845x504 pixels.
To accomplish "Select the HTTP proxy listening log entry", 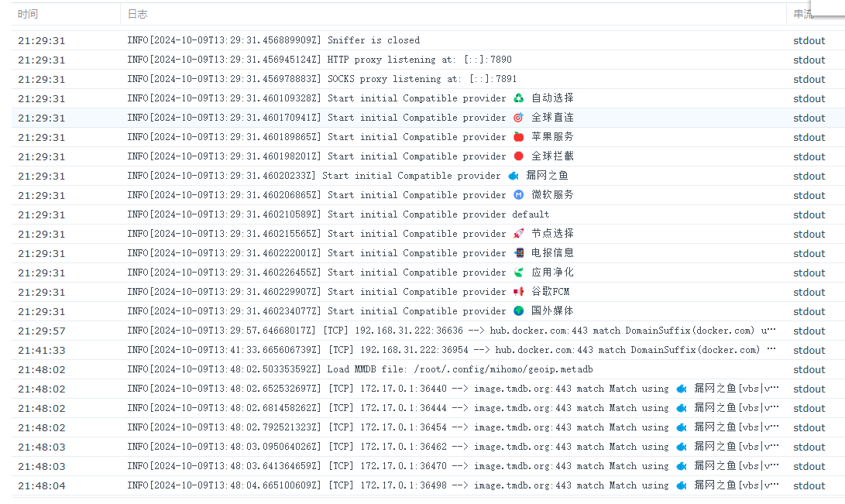I will [x=319, y=60].
